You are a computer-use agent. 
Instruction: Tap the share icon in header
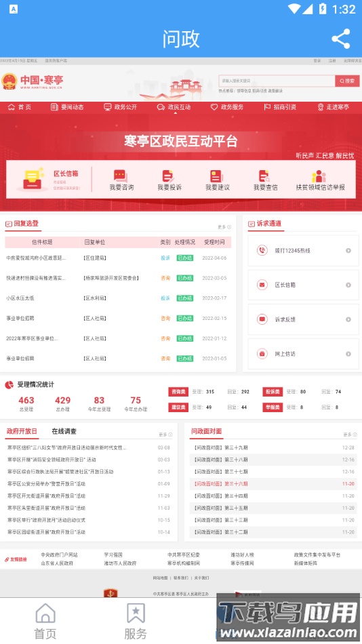pyautogui.click(x=340, y=39)
